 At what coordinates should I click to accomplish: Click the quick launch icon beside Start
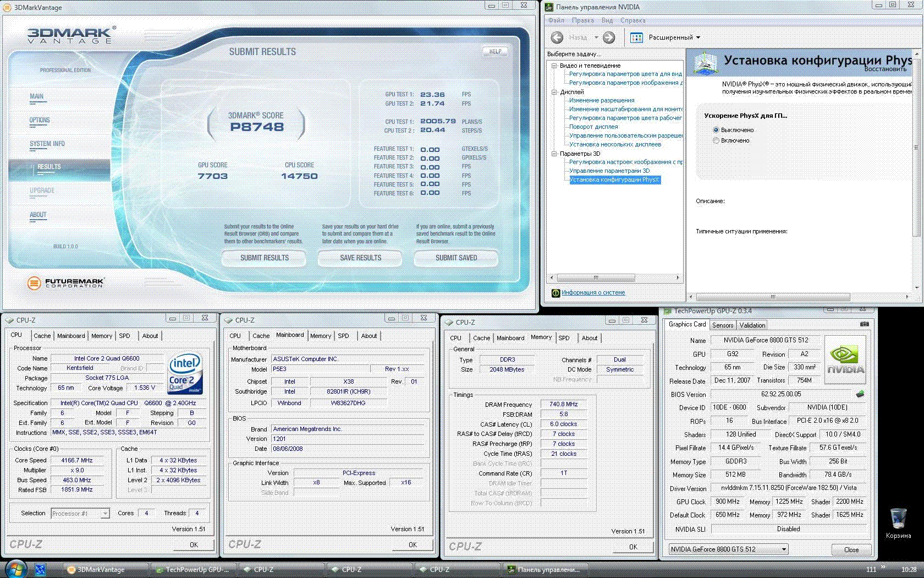pyautogui.click(x=40, y=570)
